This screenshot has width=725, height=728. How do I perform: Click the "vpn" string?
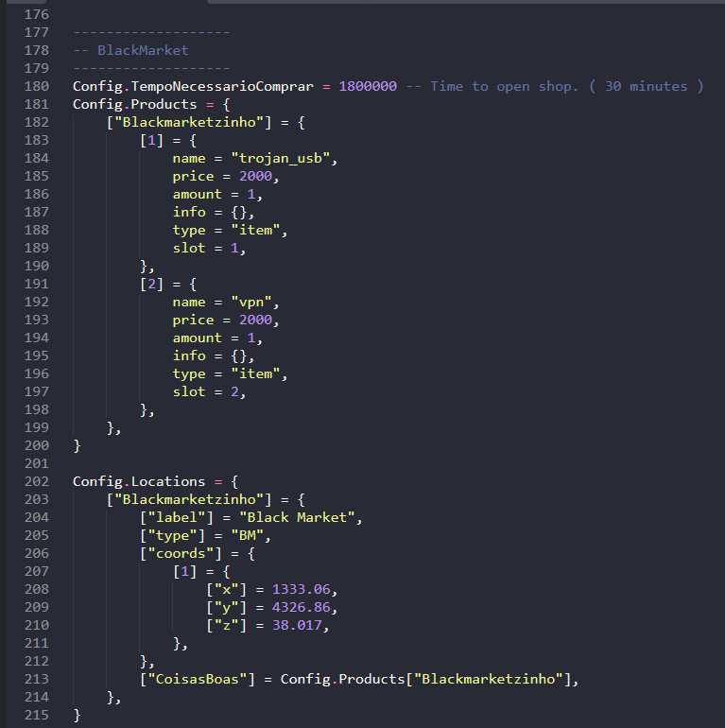coord(251,303)
